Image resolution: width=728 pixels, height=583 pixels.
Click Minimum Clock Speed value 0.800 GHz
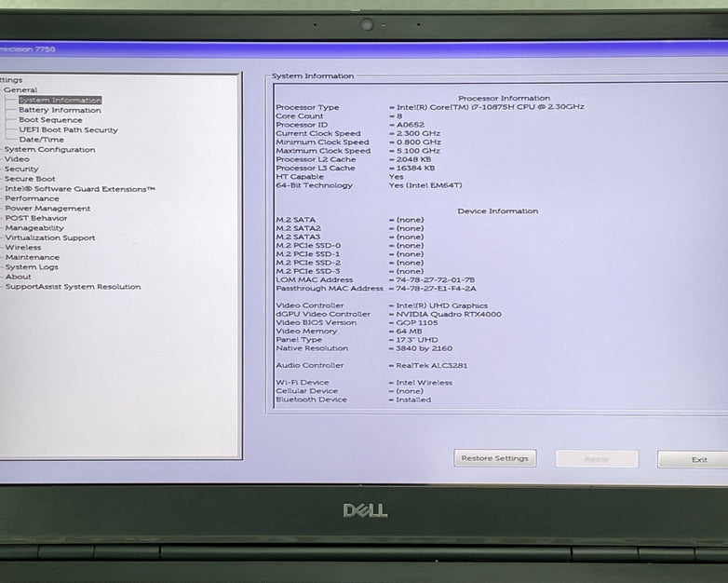click(418, 142)
